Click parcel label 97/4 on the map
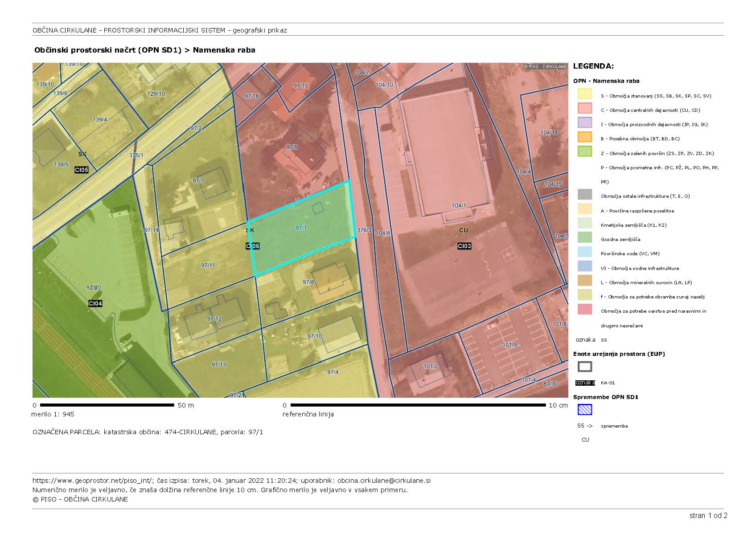Viewport: 756px width, 534px height. point(333,372)
